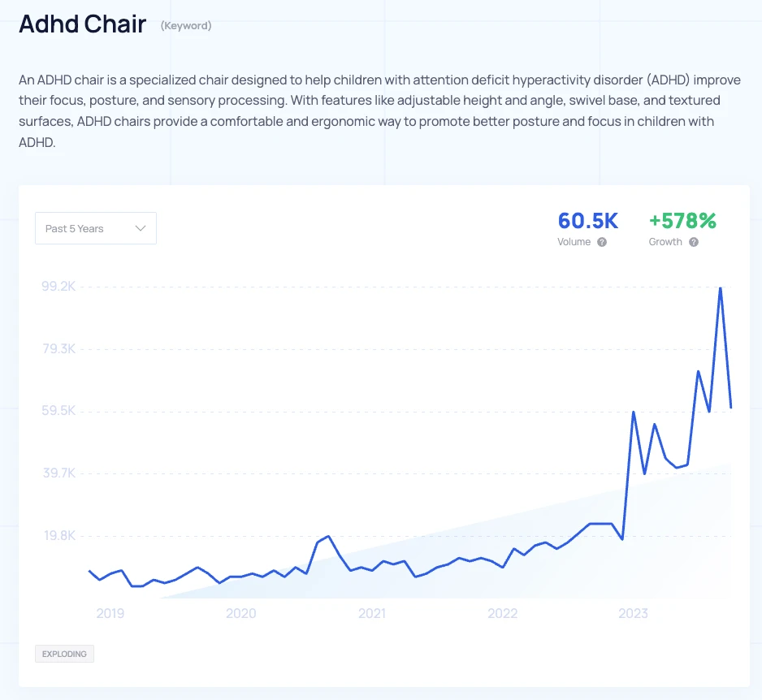Click the 19.8K y-axis label
762x700 pixels.
58,536
